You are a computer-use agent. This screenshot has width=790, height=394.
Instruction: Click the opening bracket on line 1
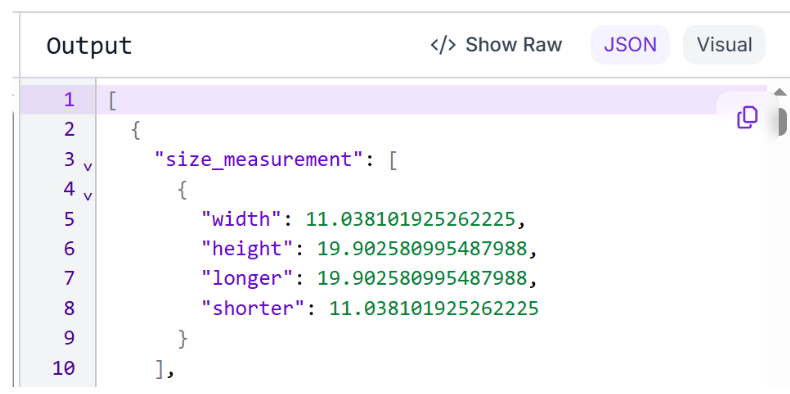112,100
